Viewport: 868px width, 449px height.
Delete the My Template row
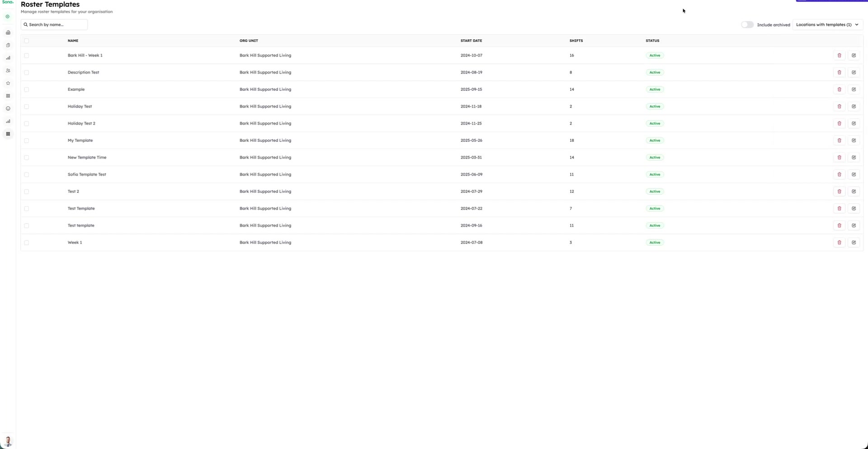tap(839, 140)
